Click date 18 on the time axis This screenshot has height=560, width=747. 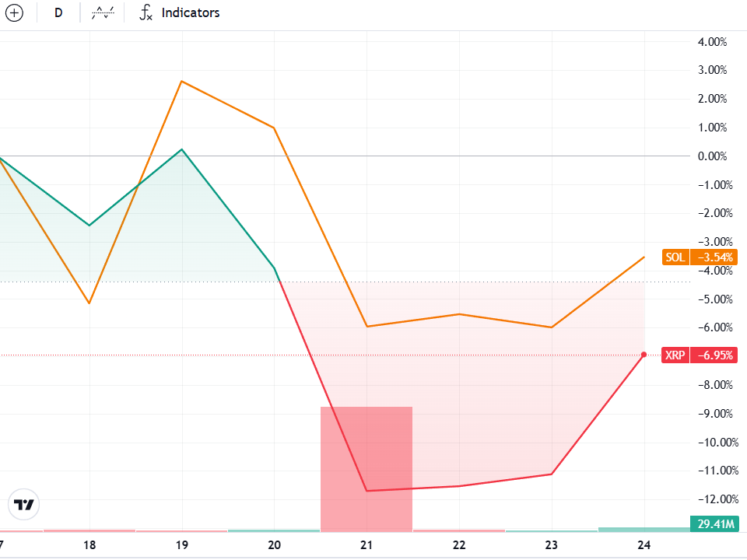click(89, 545)
